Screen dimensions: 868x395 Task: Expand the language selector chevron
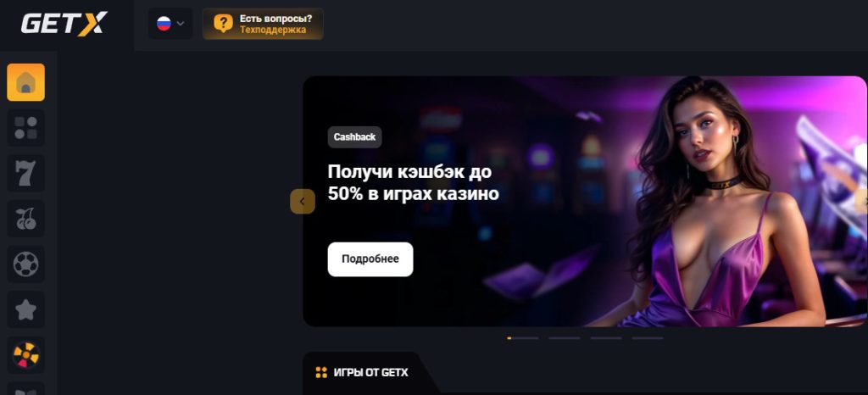180,24
